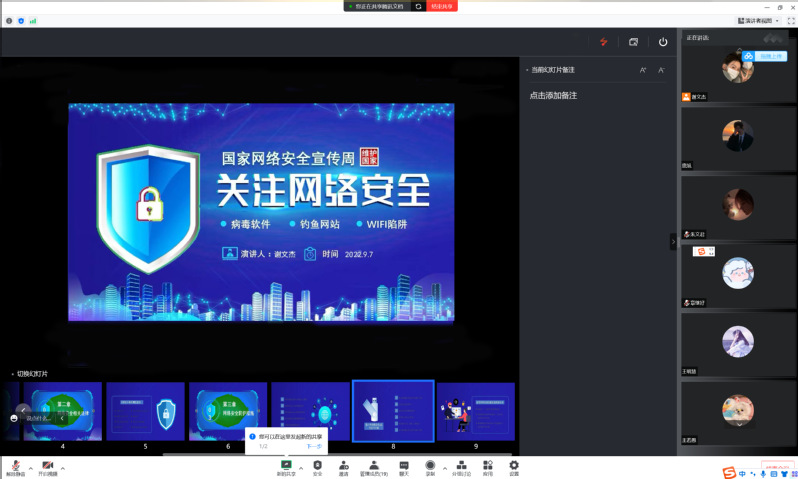Viewport: 798px width, 479px height.
Task: Click the Next step link in tooltip
Action: click(314, 446)
